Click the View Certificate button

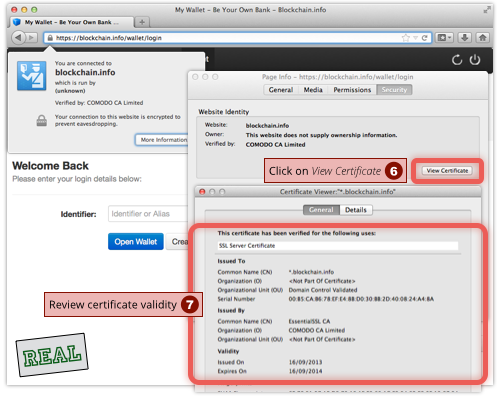(447, 171)
